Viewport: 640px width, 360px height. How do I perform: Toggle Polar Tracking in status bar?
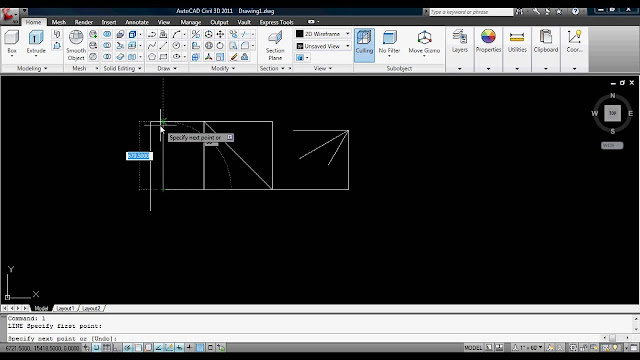point(127,348)
